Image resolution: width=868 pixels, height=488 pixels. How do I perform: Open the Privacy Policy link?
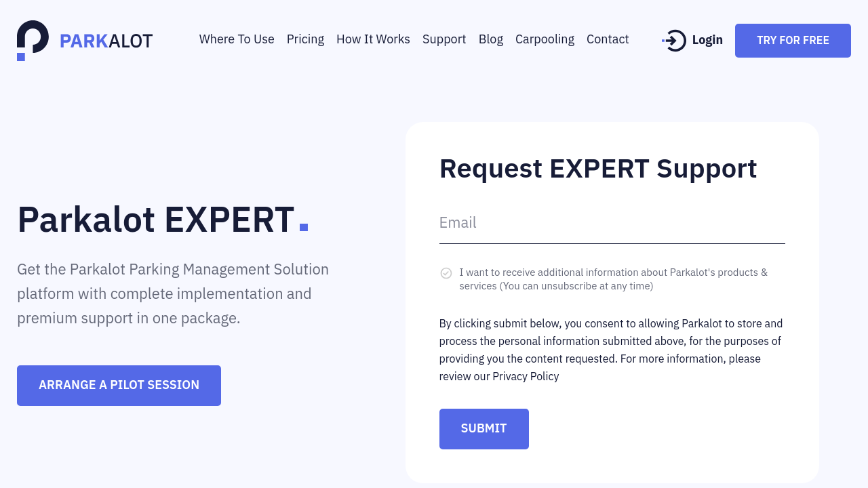click(x=526, y=376)
